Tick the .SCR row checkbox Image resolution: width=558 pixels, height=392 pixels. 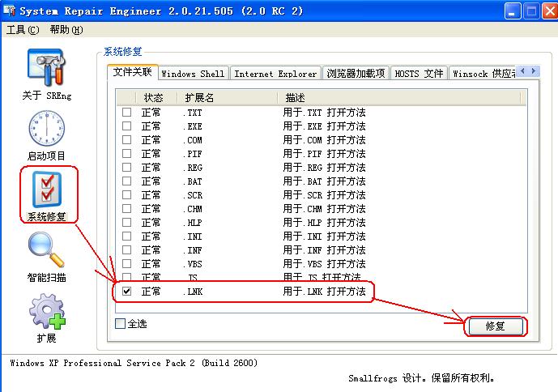(126, 195)
